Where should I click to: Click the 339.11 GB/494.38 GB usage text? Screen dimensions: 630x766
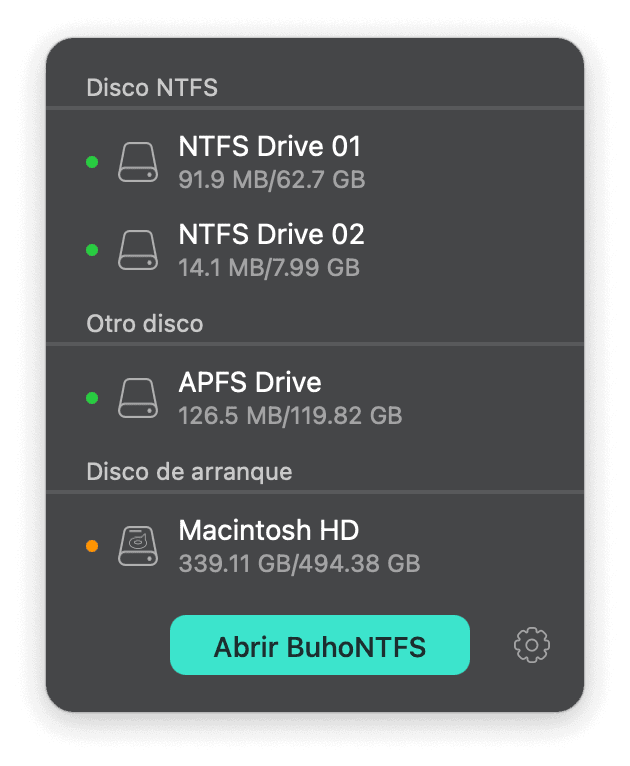299,563
